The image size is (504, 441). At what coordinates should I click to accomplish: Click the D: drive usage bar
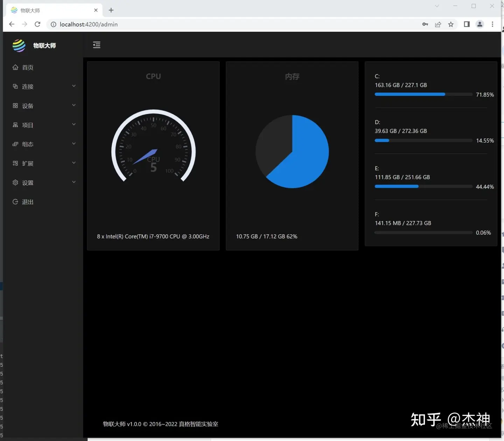pos(423,140)
